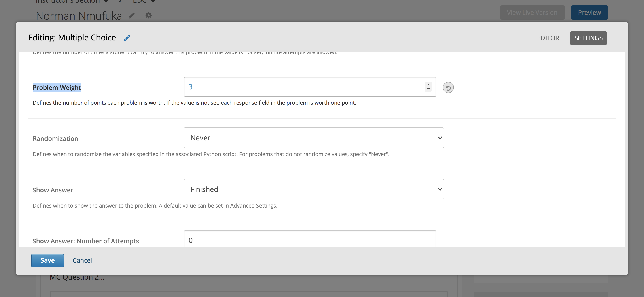Click the Preview button in the background page
The height and width of the screenshot is (297, 644).
(x=589, y=13)
